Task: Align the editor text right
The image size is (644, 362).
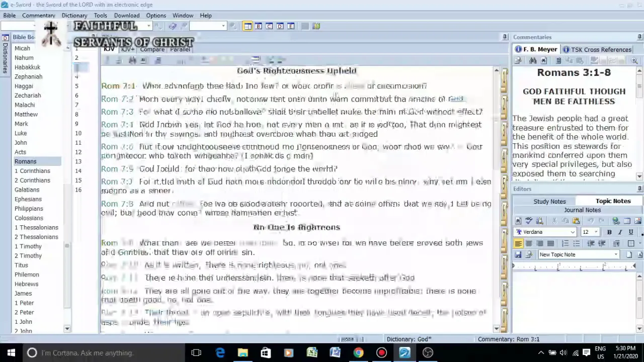Action: pos(539,243)
